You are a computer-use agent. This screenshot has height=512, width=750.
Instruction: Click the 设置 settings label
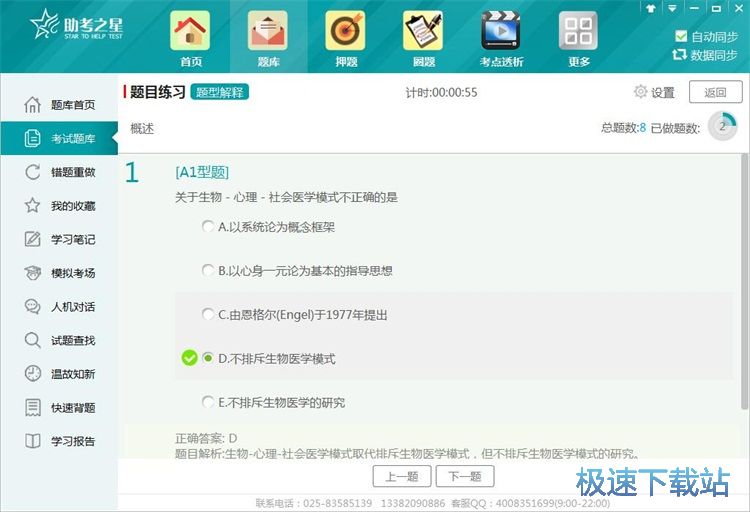coord(663,92)
